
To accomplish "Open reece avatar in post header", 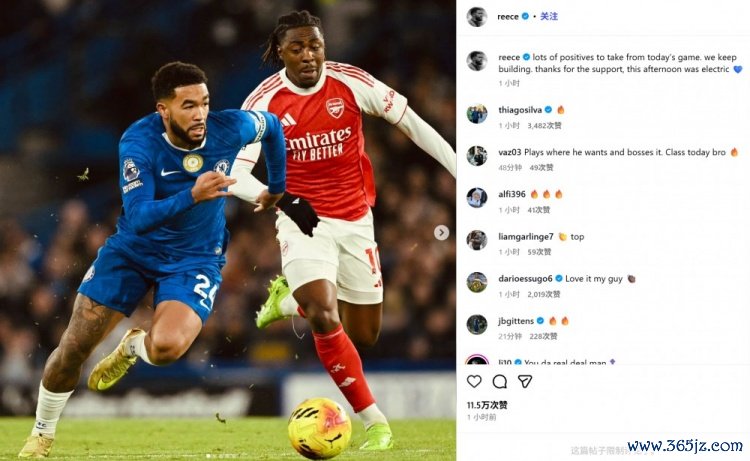I will pyautogui.click(x=477, y=17).
